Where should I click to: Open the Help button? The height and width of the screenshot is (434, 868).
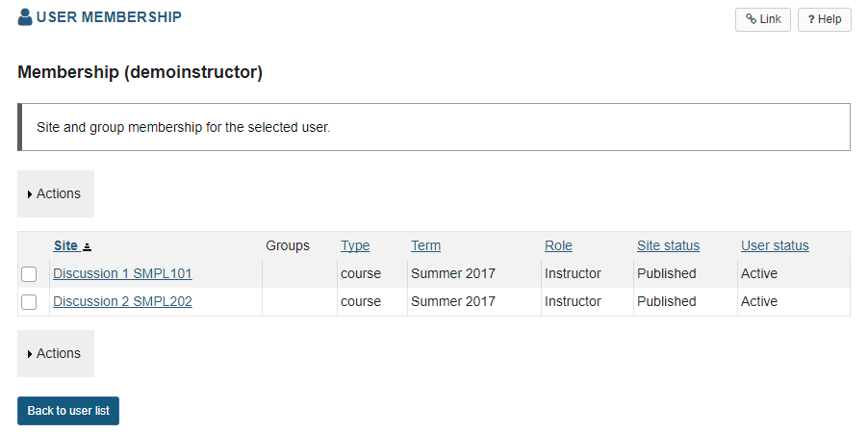click(824, 19)
